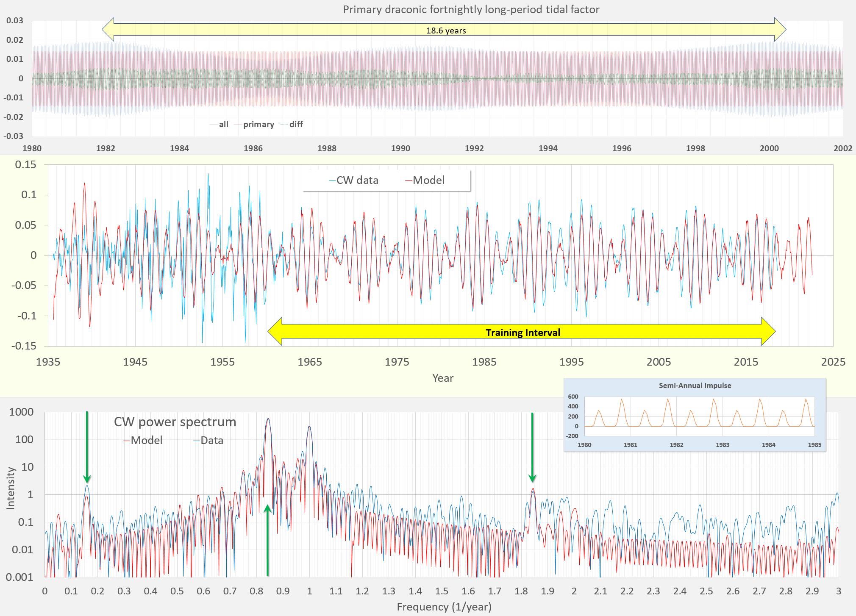Image resolution: width=856 pixels, height=616 pixels.
Task: Select the 'Semi-Annual Impulse' inset title
Action: tap(695, 386)
